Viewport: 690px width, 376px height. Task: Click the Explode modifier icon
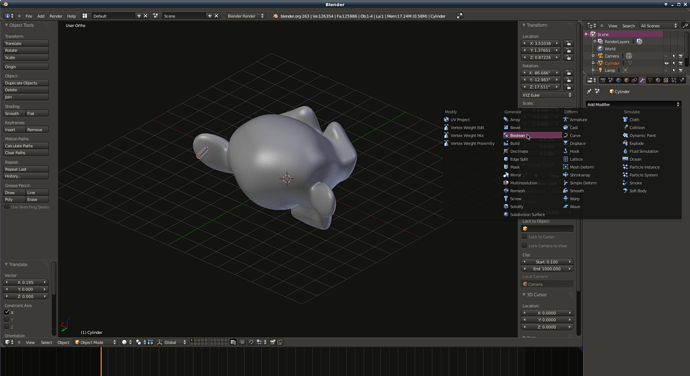click(625, 144)
